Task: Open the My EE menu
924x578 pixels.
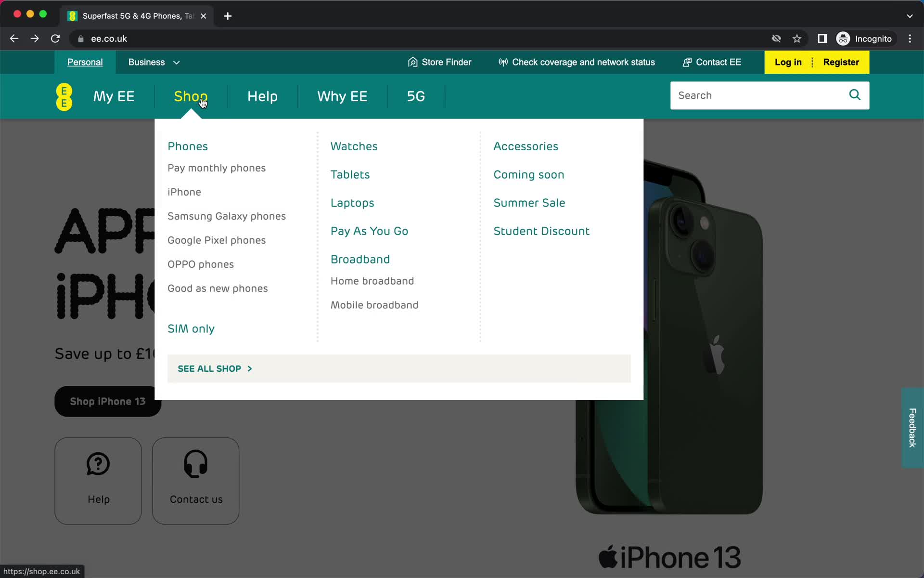Action: pyautogui.click(x=114, y=96)
